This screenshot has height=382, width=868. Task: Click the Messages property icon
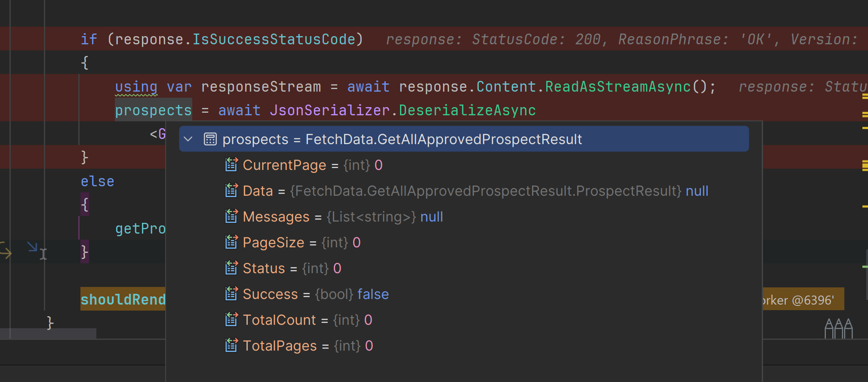pos(231,216)
